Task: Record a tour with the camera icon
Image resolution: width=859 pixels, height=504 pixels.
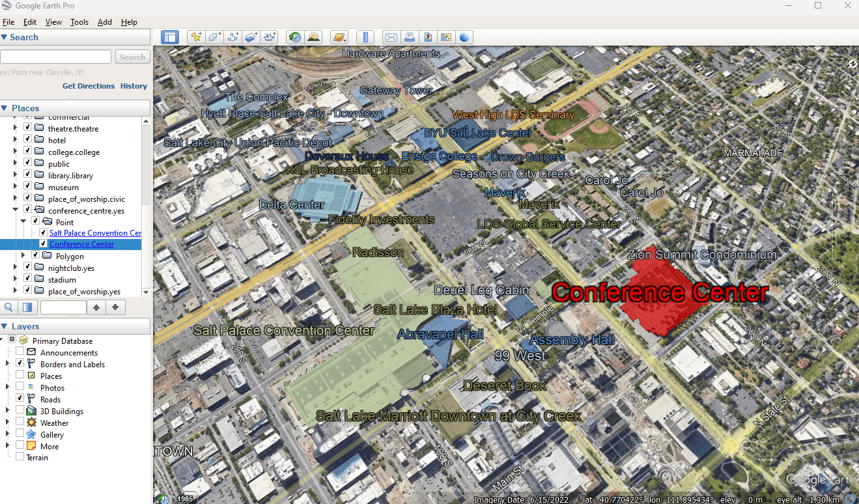Action: [270, 37]
